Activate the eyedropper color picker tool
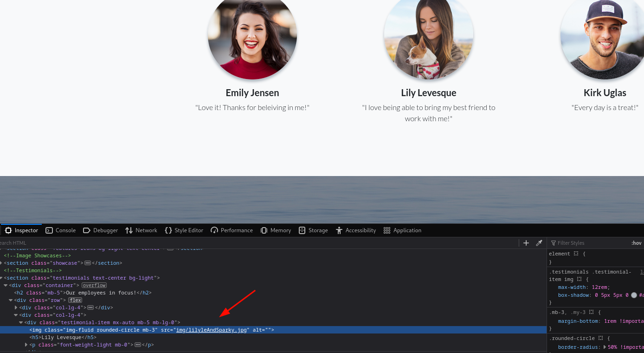 tap(539, 243)
